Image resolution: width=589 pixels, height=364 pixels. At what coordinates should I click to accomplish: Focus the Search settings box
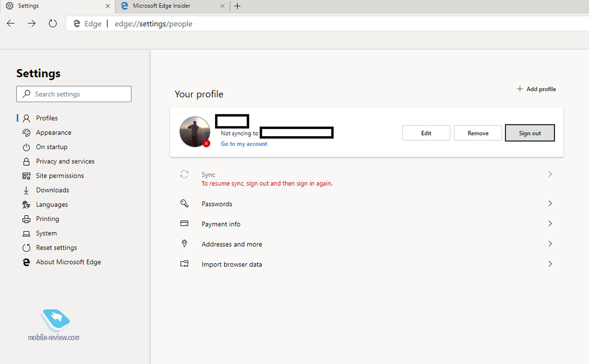[x=74, y=94]
